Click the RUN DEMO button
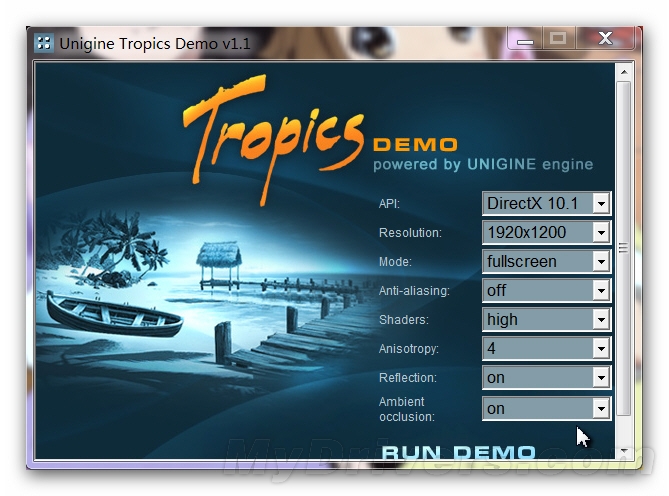The image size is (669, 496). tap(458, 452)
